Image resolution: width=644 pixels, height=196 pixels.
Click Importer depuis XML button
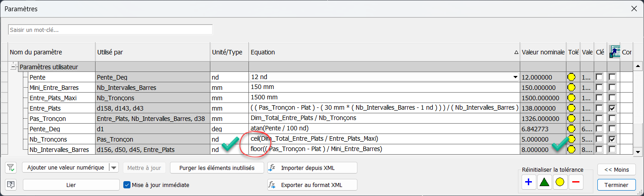coord(312,168)
